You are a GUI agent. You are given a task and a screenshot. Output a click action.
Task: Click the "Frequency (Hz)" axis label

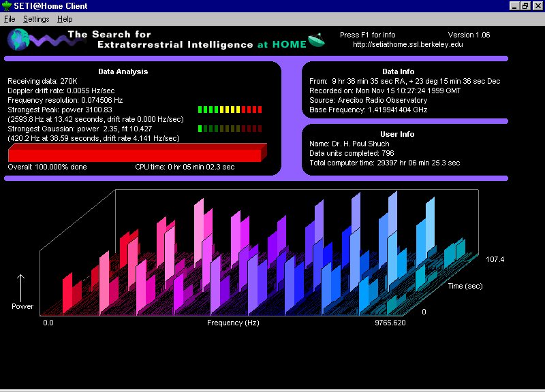coord(233,323)
